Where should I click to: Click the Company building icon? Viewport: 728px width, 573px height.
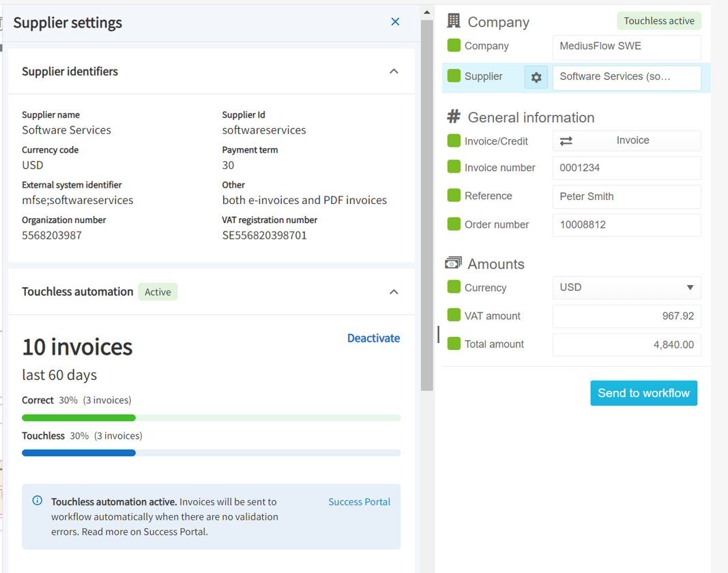452,21
